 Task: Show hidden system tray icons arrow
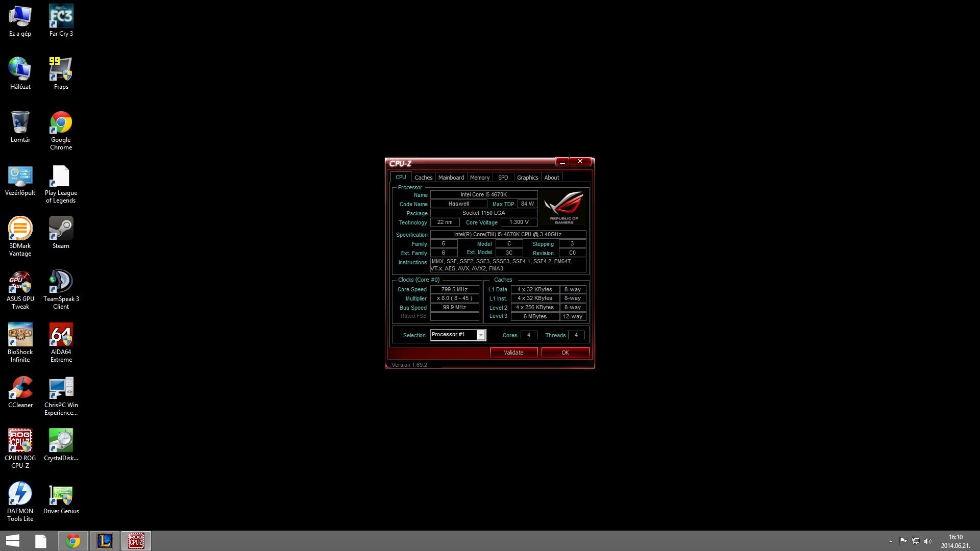point(891,541)
